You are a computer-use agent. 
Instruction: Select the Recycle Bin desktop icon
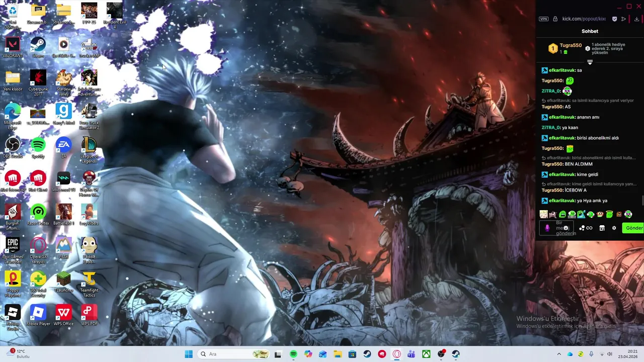tap(13, 16)
